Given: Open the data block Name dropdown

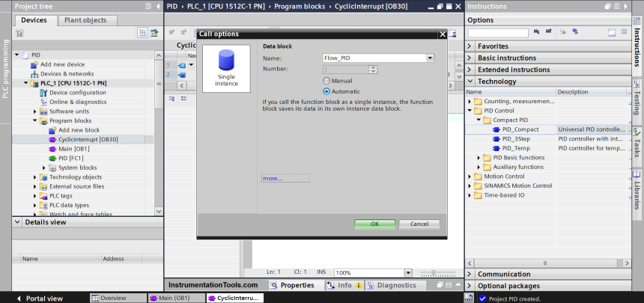Looking at the screenshot, I should (430, 58).
